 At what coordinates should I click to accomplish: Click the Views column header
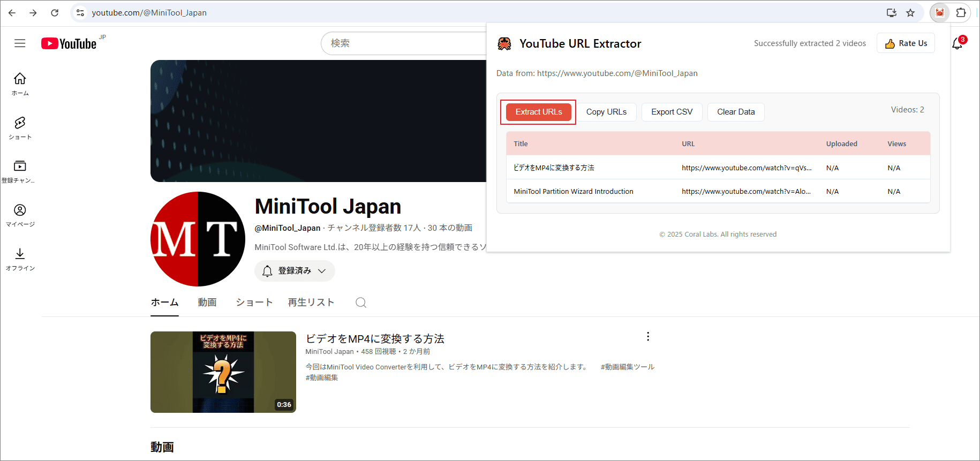[x=896, y=143]
